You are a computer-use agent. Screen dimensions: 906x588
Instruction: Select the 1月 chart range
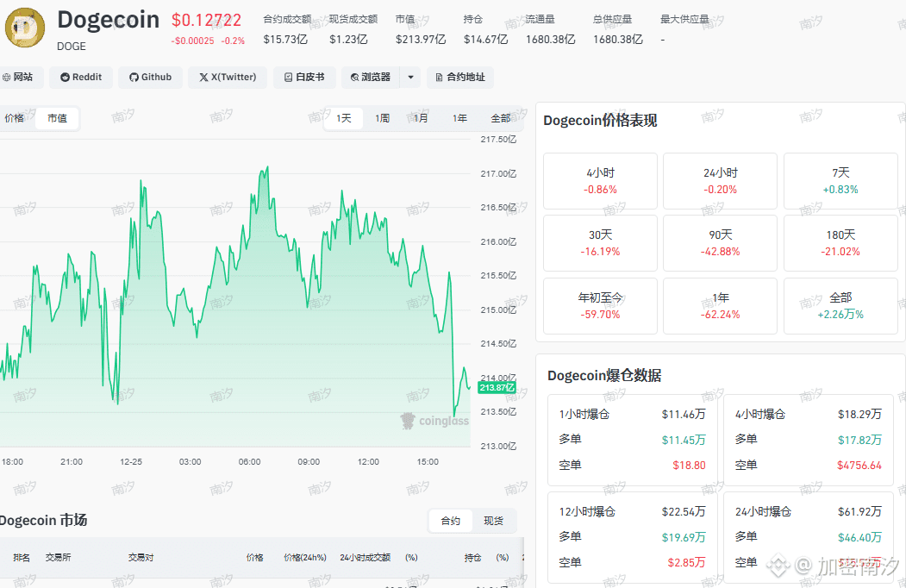click(x=421, y=118)
